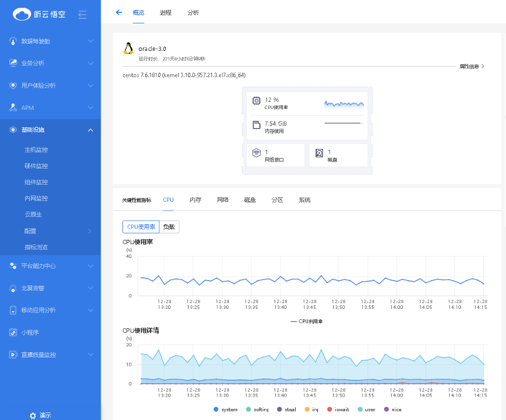
Task: Click the gear icon next to 演示
Action: 33,415
